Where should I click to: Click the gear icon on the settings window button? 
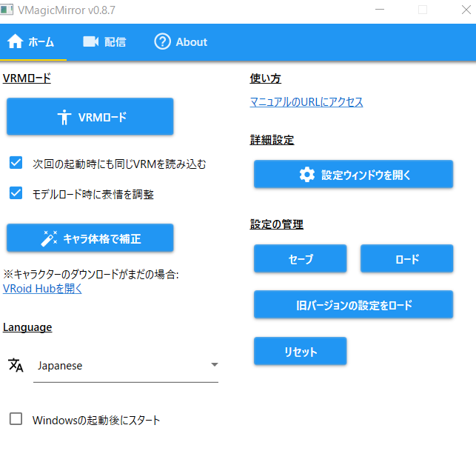coord(307,175)
